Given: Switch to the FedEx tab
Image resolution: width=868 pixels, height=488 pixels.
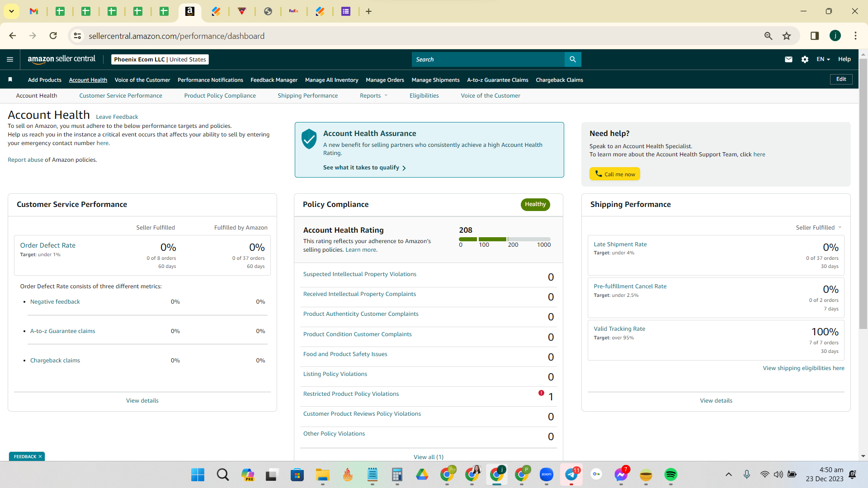Looking at the screenshot, I should tap(294, 11).
